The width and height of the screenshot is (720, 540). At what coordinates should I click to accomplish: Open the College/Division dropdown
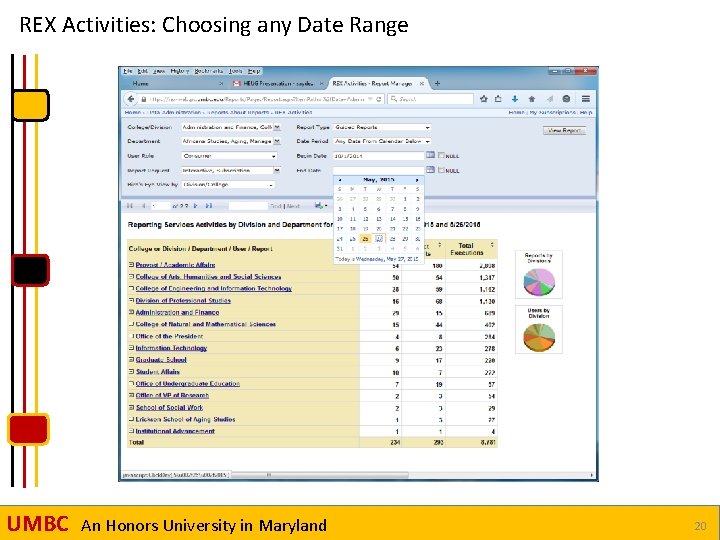coord(277,127)
